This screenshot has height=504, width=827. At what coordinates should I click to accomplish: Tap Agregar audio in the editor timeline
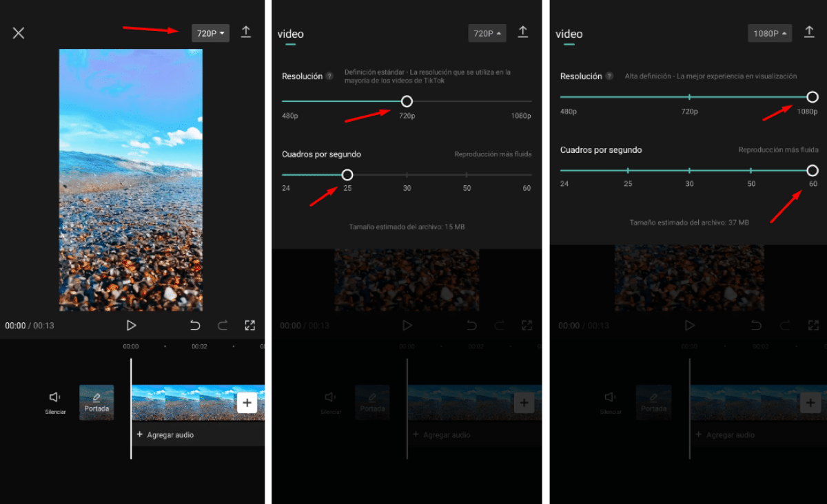165,435
